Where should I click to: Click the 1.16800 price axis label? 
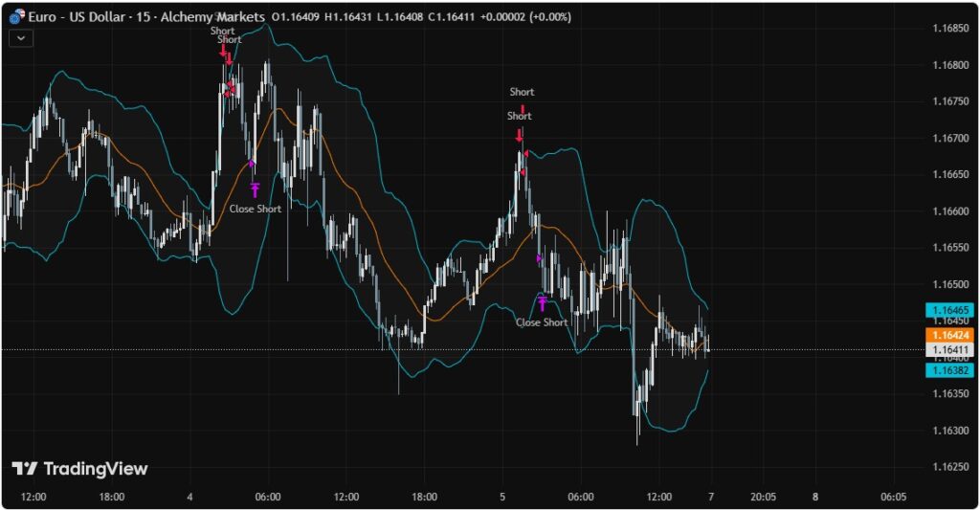(x=950, y=65)
